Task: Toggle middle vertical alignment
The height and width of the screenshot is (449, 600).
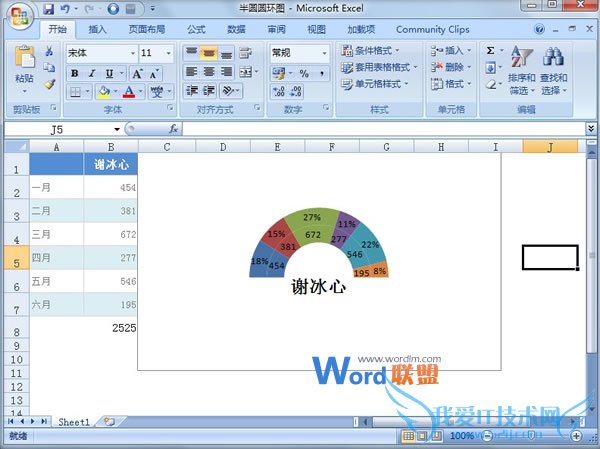Action: tap(209, 53)
